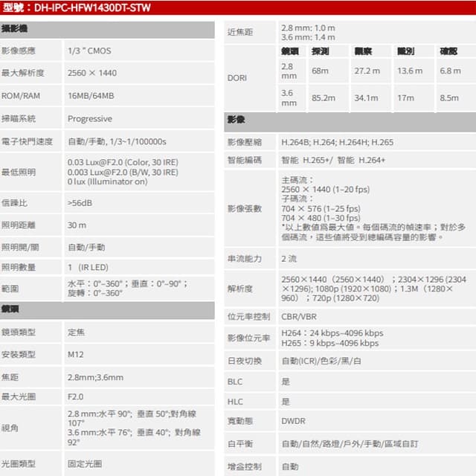
Task: Select the M12 mount type cell
Action: pyautogui.click(x=139, y=354)
